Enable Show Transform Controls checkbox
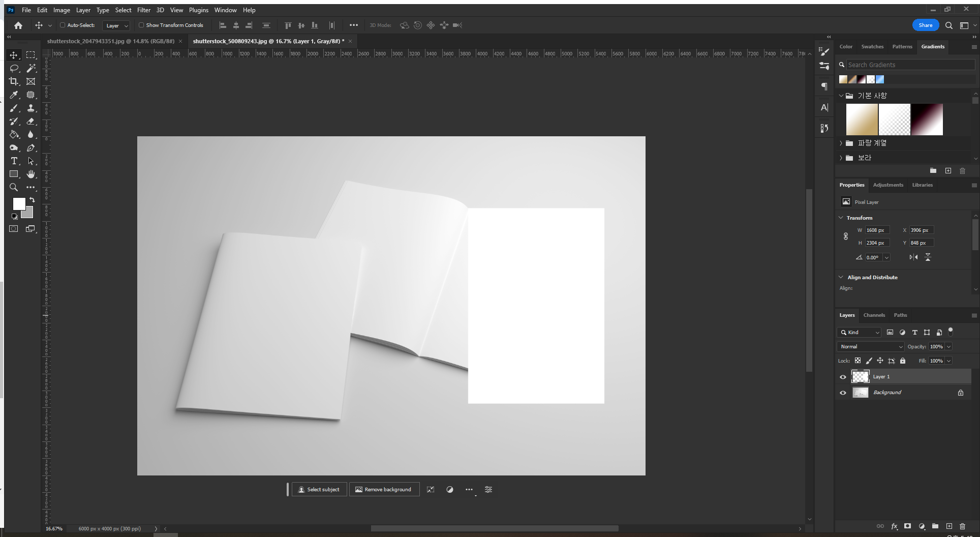This screenshot has width=980, height=537. (141, 25)
